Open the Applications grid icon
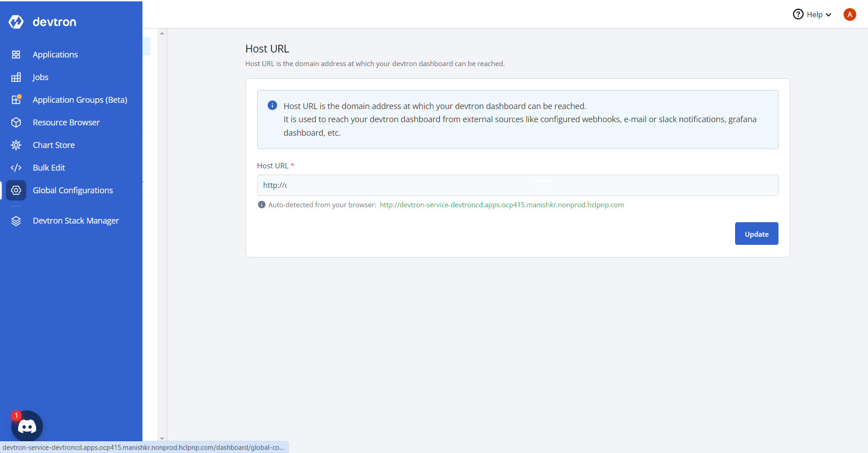Image resolution: width=868 pixels, height=453 pixels. 16,55
